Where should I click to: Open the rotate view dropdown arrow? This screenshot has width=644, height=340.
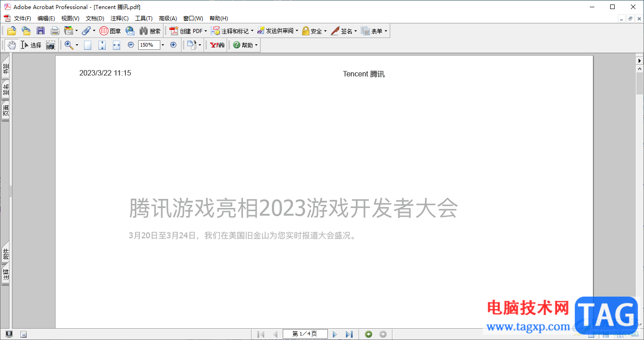point(200,45)
